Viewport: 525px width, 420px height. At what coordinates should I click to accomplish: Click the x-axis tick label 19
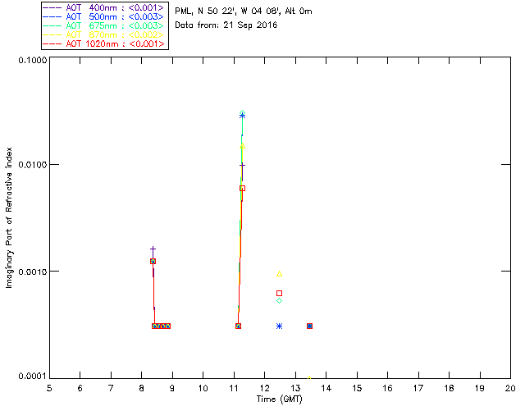tap(480, 388)
